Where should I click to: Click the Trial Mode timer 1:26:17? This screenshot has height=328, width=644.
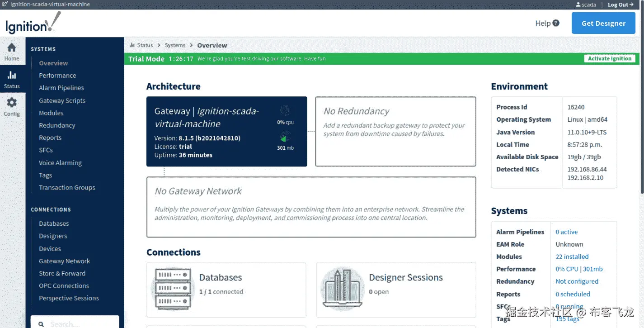[181, 59]
